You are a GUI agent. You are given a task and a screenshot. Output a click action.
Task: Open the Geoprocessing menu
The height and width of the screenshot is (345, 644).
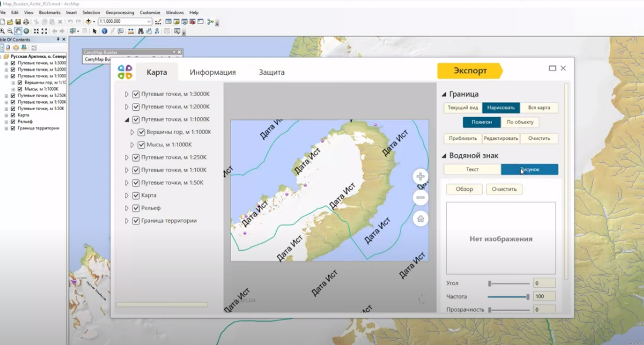tap(120, 12)
